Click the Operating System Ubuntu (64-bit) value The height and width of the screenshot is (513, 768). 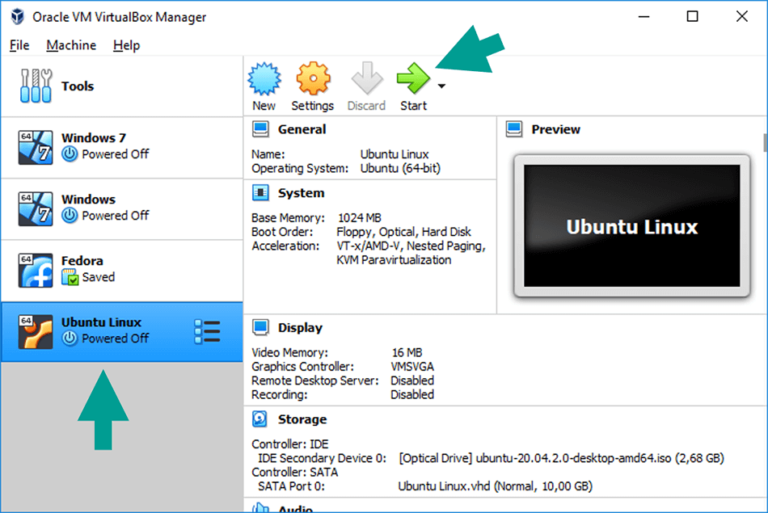tap(401, 169)
